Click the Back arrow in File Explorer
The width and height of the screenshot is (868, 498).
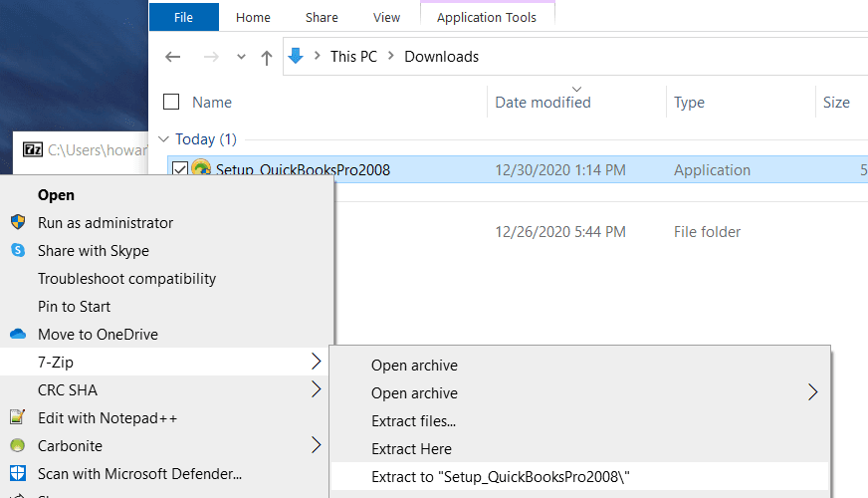point(173,57)
